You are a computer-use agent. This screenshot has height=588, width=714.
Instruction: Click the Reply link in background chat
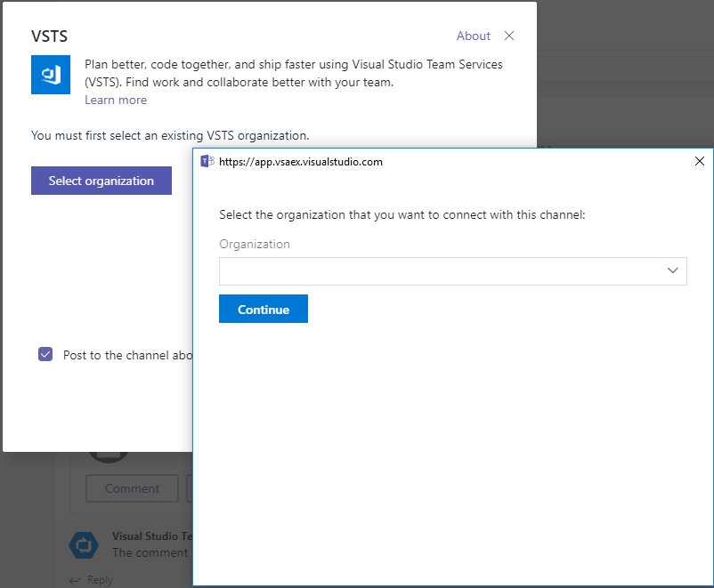100,580
